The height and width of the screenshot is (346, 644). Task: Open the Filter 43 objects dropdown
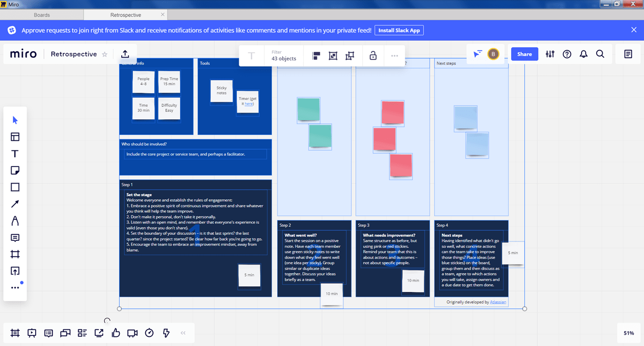[x=284, y=56]
